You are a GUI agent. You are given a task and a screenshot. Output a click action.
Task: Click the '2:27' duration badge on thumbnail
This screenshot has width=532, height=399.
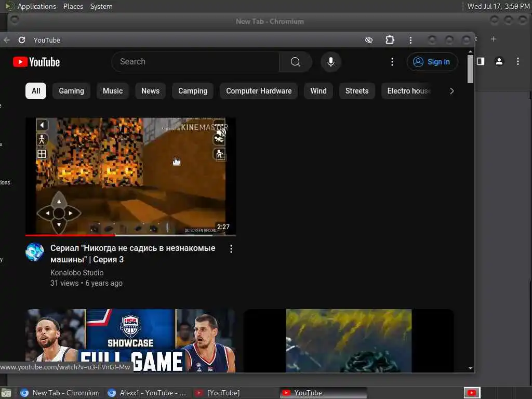pos(223,227)
